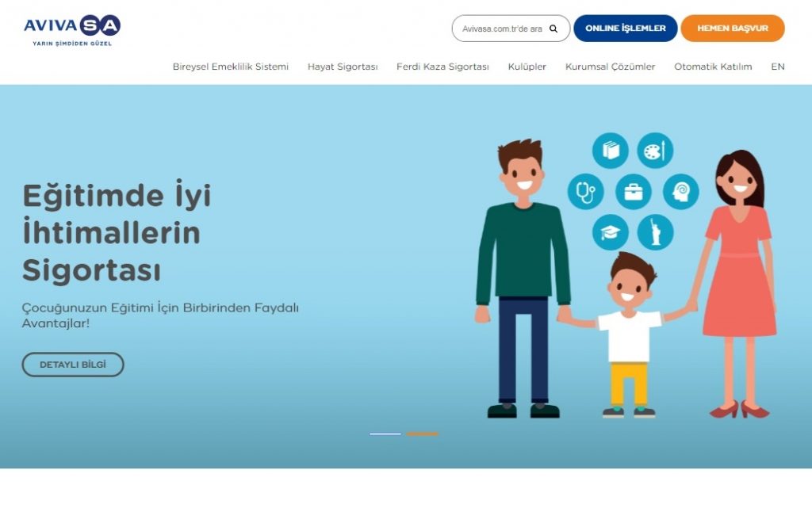Click the search magnifier icon
This screenshot has width=812, height=512.
pyautogui.click(x=553, y=29)
